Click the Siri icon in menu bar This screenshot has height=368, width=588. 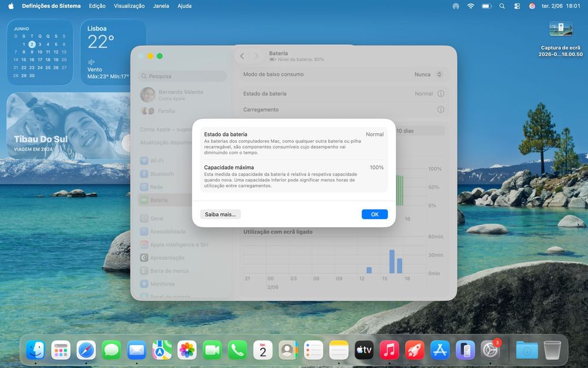click(532, 6)
